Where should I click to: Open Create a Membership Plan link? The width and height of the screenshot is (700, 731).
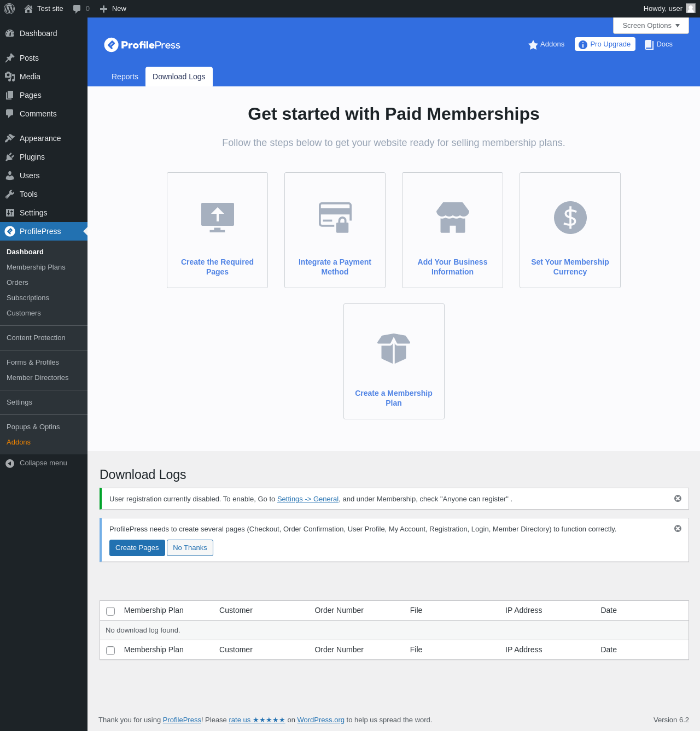(394, 398)
